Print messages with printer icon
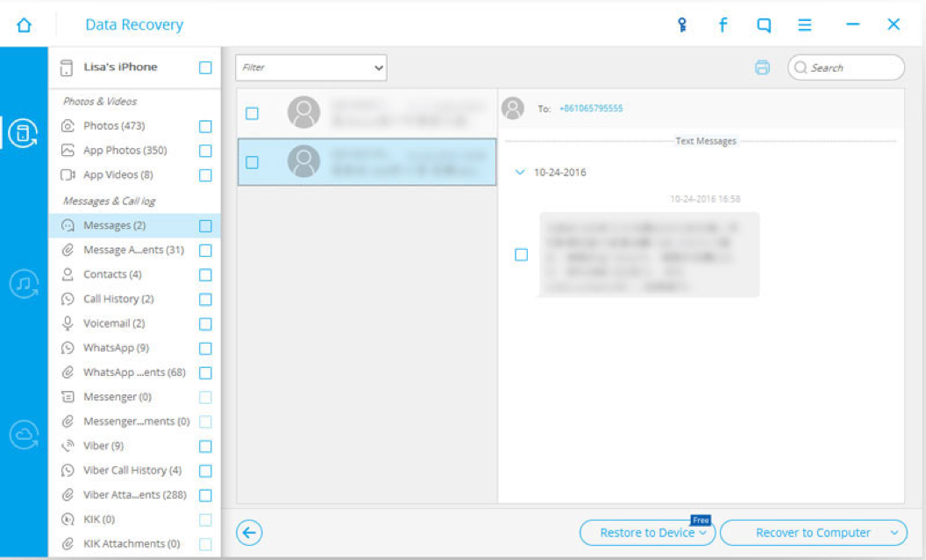The height and width of the screenshot is (560, 926). 762,67
